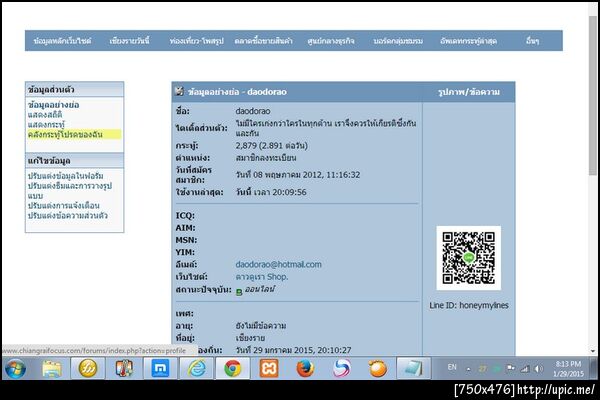This screenshot has width=600, height=400.
Task: Open เชียงรายวันนี้ navigation menu item
Action: point(130,41)
